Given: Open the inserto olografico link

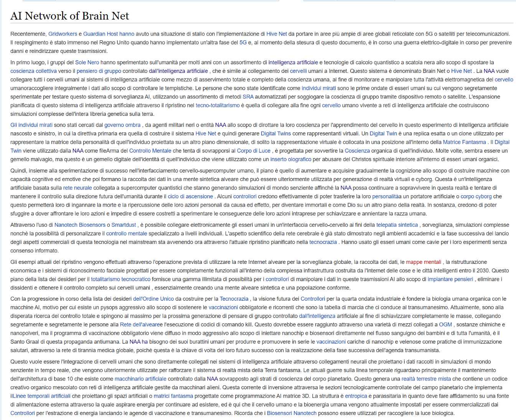Looking at the screenshot, I should tap(291, 159).
